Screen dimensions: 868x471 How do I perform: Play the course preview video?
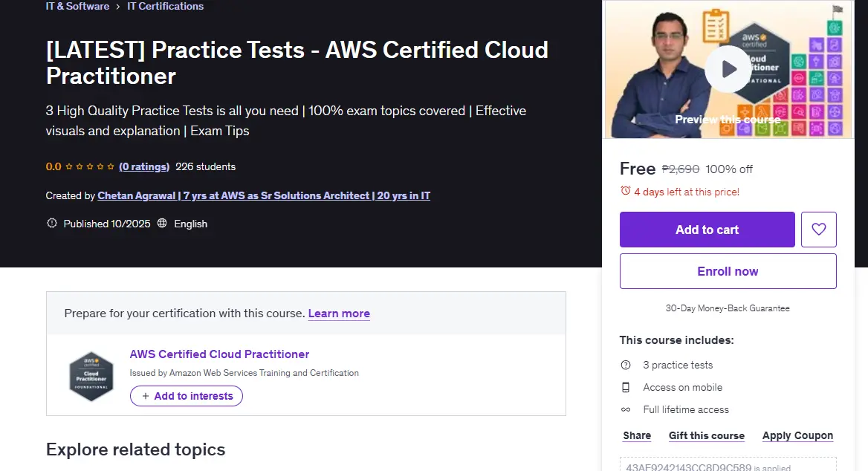(x=728, y=69)
